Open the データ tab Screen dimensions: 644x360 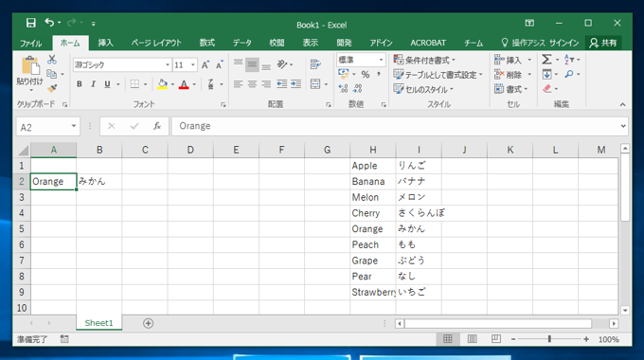[241, 43]
